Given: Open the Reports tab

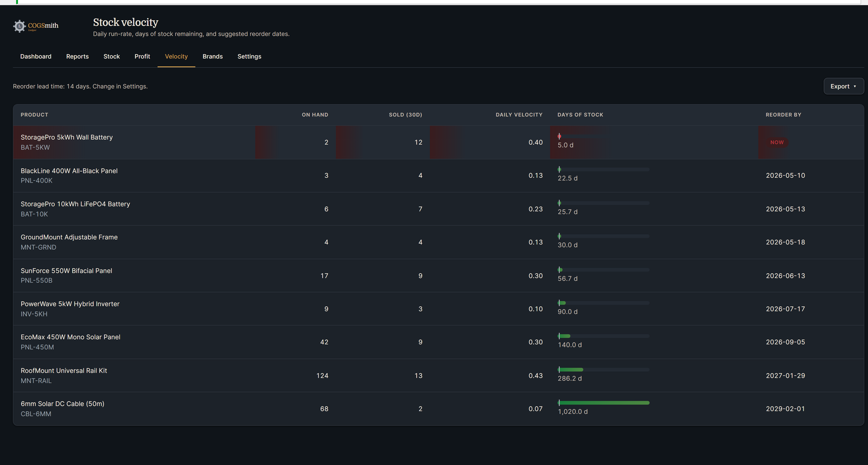Looking at the screenshot, I should pos(78,56).
